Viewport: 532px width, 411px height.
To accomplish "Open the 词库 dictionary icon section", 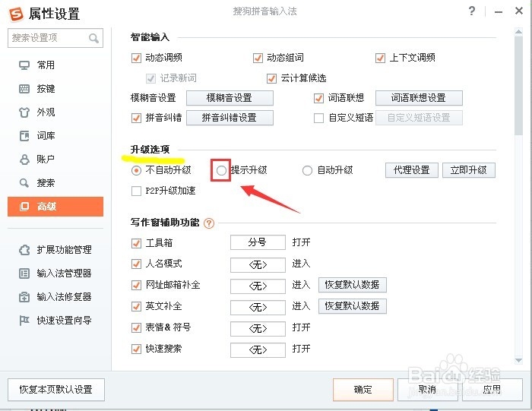I will tap(24, 136).
